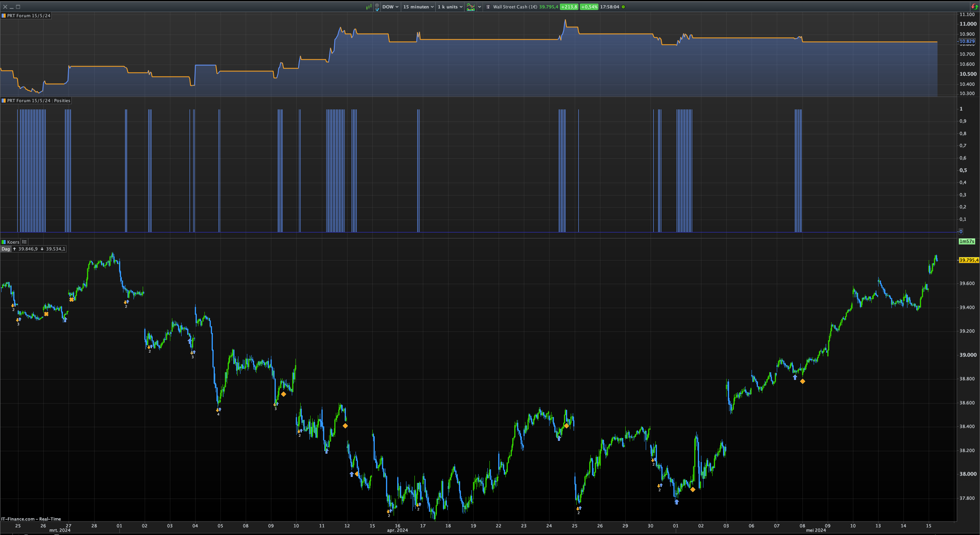Viewport: 980px width, 535px height.
Task: Click the green +0,54% change badge
Action: tap(589, 7)
